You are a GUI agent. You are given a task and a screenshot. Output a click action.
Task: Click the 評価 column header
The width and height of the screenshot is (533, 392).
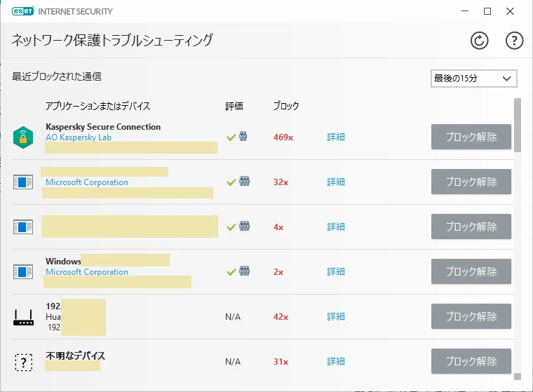click(x=234, y=106)
